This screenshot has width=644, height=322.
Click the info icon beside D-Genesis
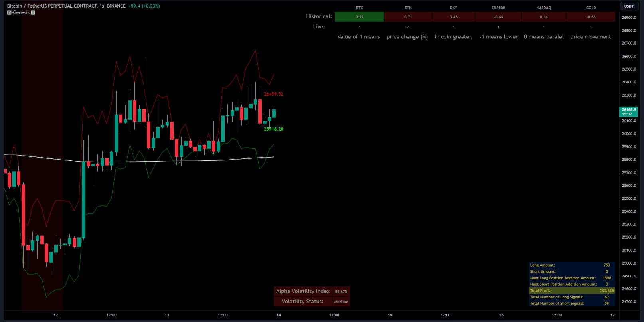(x=33, y=12)
